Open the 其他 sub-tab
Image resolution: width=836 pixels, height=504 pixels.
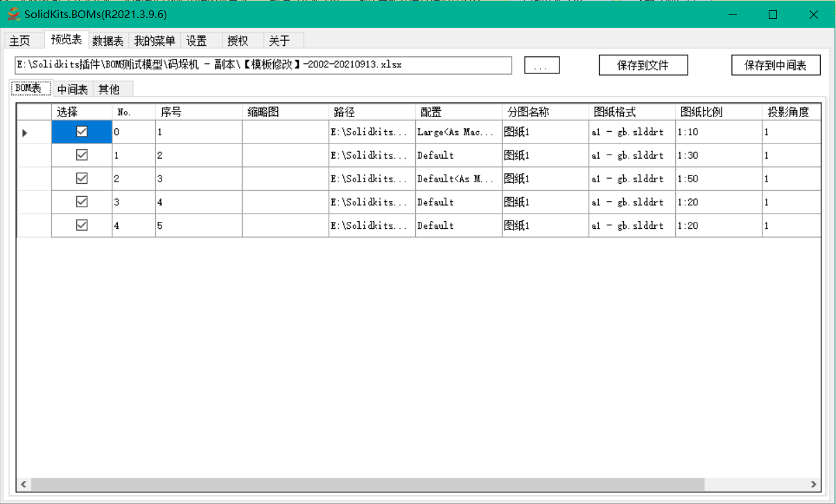point(110,89)
